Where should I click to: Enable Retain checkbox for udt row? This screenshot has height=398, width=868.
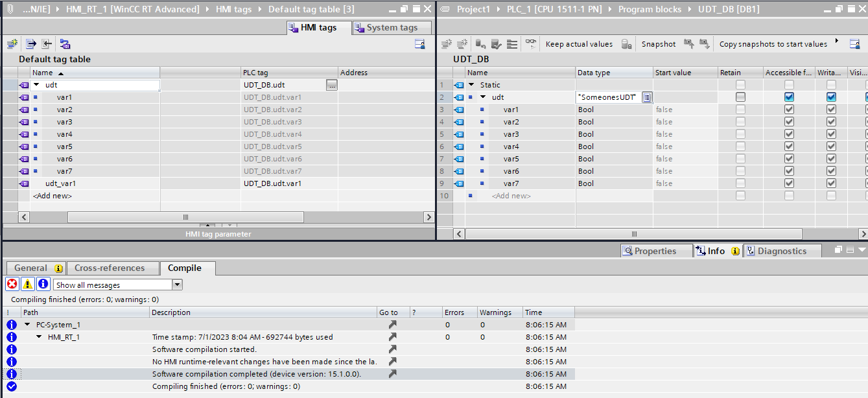[x=740, y=97]
